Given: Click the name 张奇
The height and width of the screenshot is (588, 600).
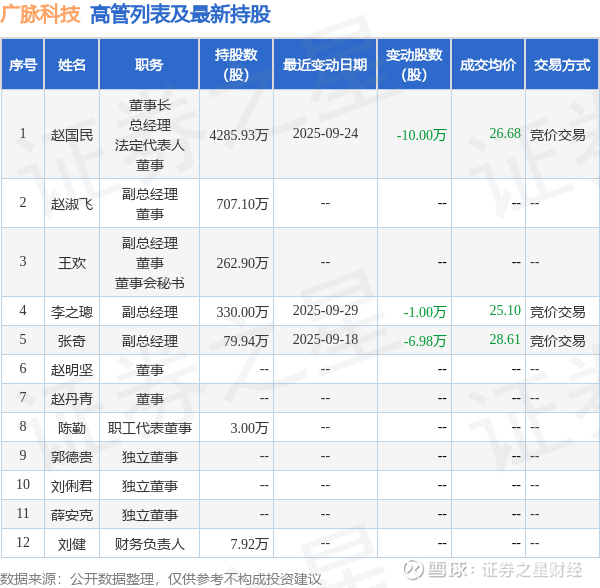Looking at the screenshot, I should click(x=72, y=341).
